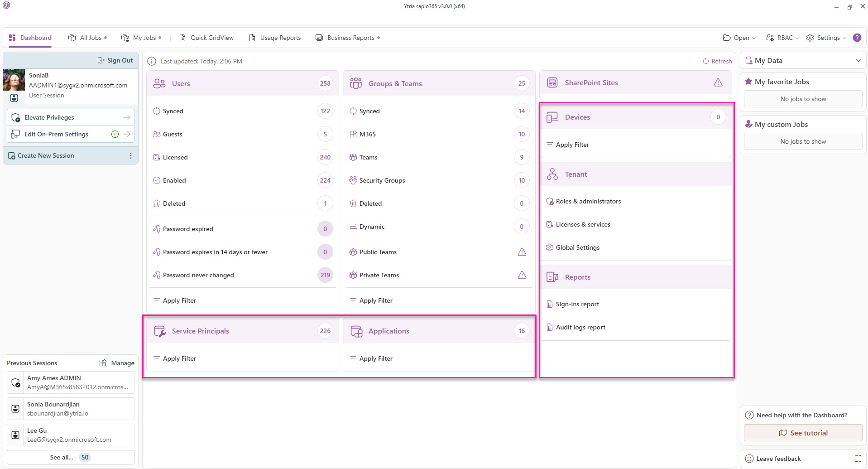The width and height of the screenshot is (868, 469).
Task: Click the See tutorial button
Action: coord(803,433)
